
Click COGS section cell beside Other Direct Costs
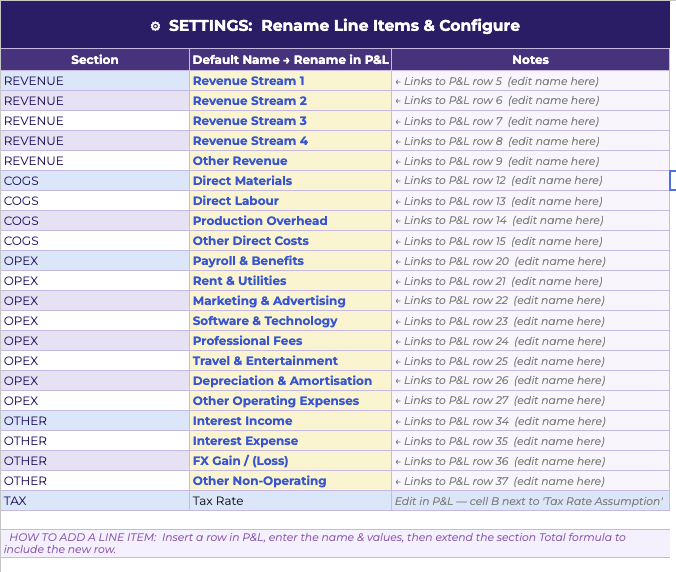[x=95, y=241]
